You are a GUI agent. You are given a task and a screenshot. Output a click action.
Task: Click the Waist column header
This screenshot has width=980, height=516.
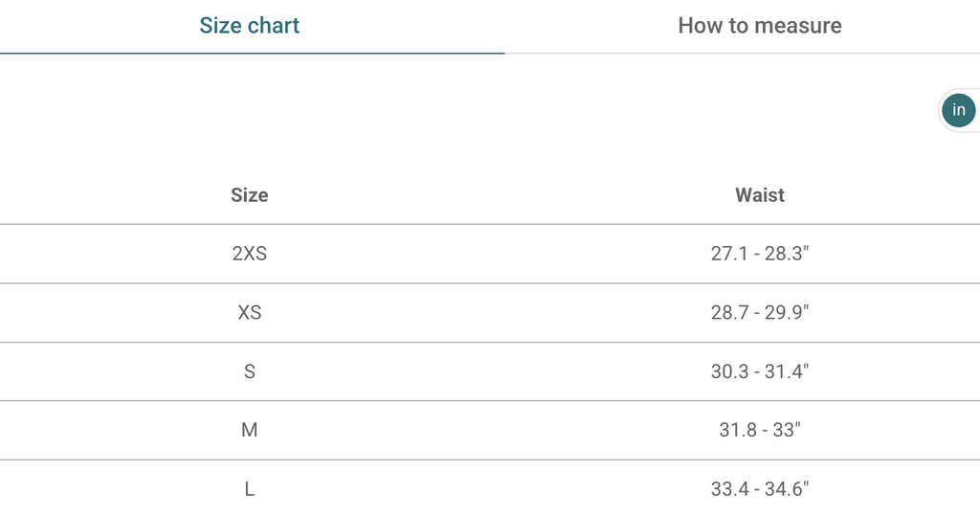tap(760, 195)
